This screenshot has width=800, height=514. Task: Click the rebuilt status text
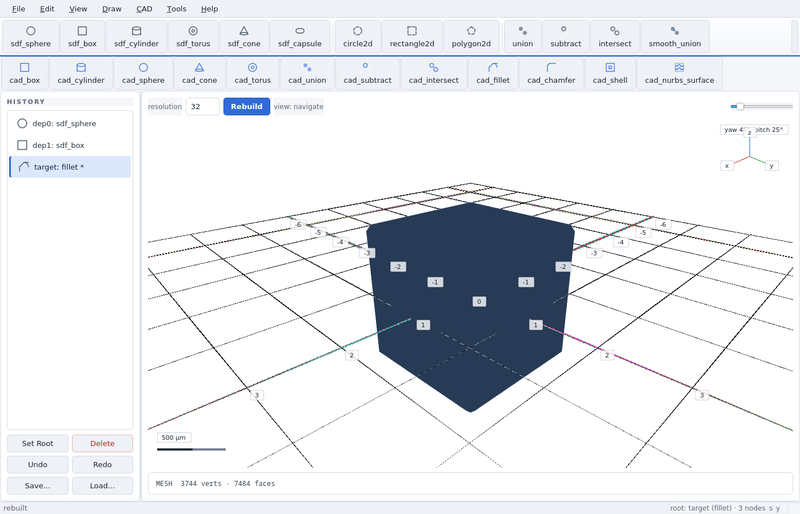coord(15,508)
